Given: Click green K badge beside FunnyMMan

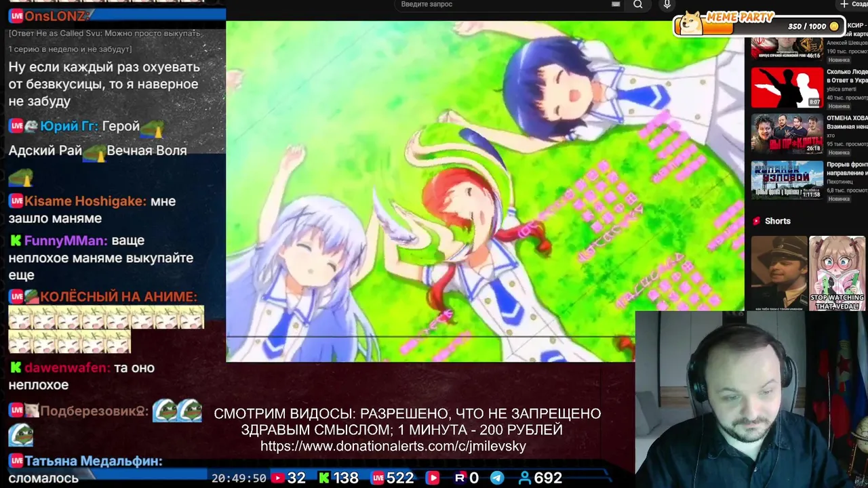Looking at the screenshot, I should click(x=15, y=241).
